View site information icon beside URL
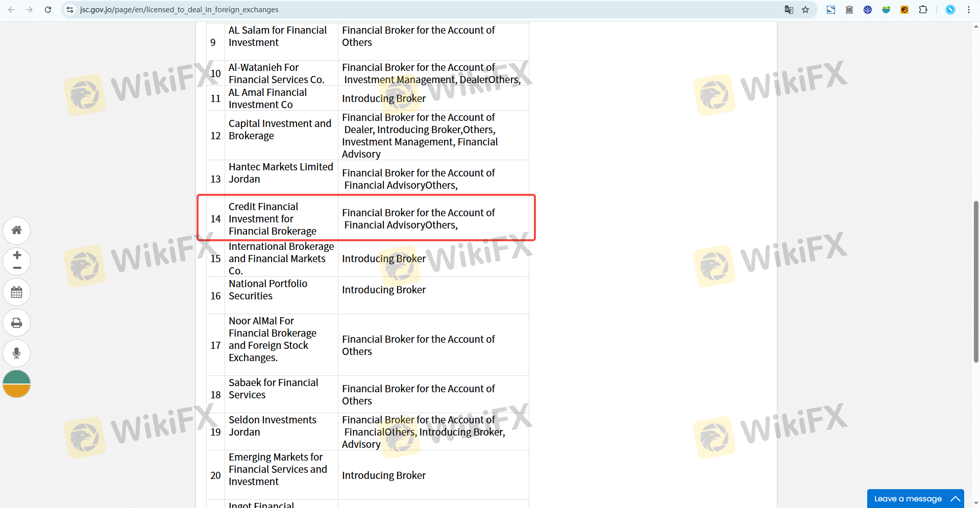Viewport: 980px width, 508px height. click(x=70, y=10)
